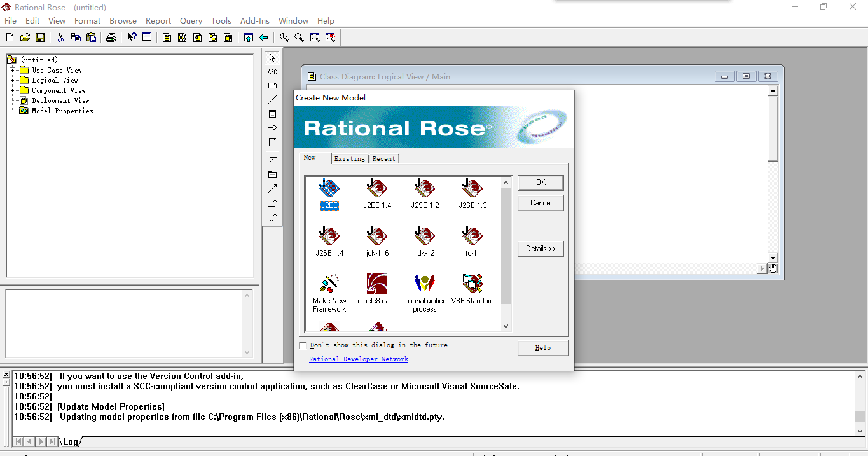Select the ABC text box tool
This screenshot has width=868, height=456.
pos(272,71)
